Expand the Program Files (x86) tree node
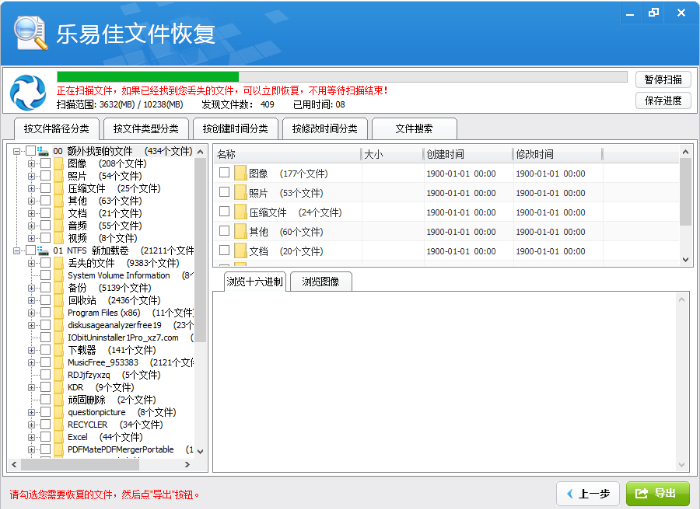 pyautogui.click(x=32, y=313)
